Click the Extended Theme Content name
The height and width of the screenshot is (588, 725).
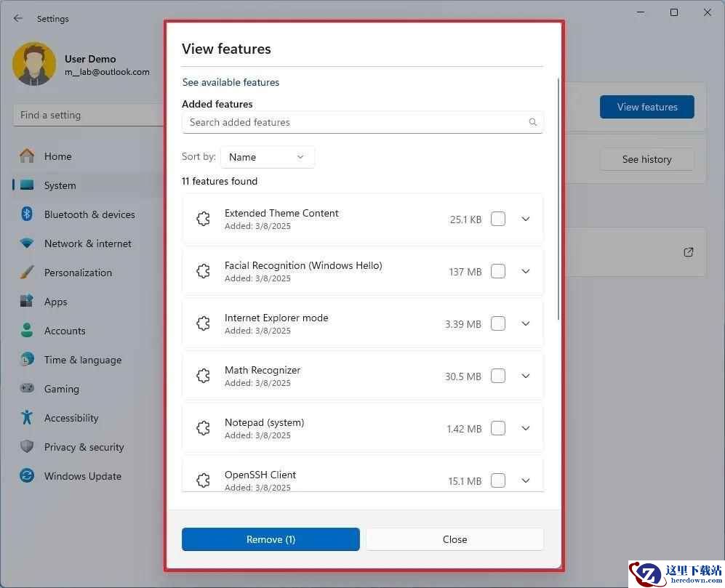point(281,213)
